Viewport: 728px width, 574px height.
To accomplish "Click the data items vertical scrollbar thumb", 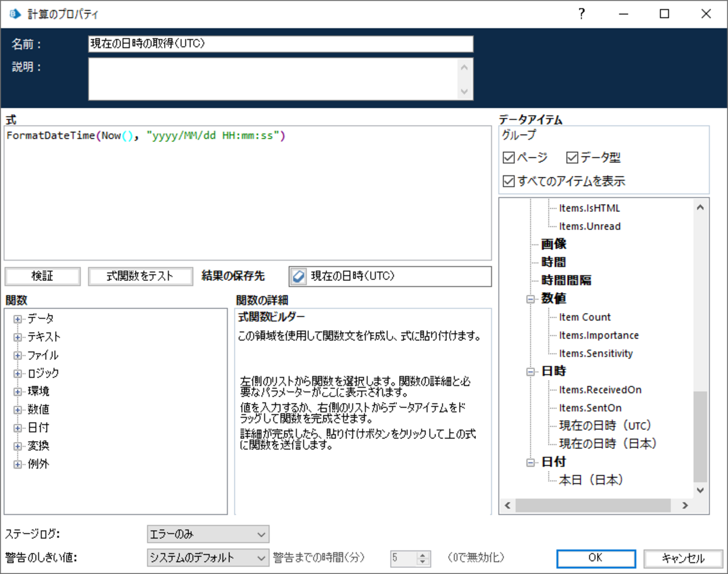I will (700, 437).
